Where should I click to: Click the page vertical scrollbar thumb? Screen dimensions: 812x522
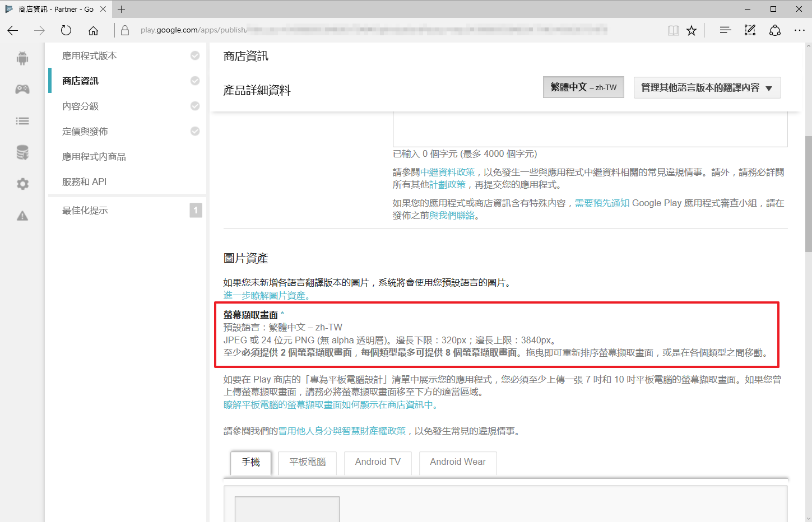(x=808, y=194)
